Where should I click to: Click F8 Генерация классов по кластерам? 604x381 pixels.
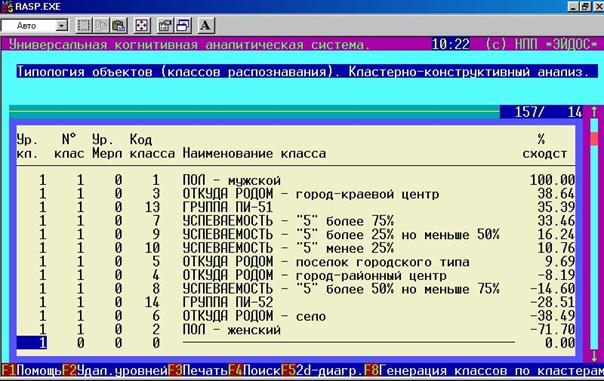click(x=484, y=371)
